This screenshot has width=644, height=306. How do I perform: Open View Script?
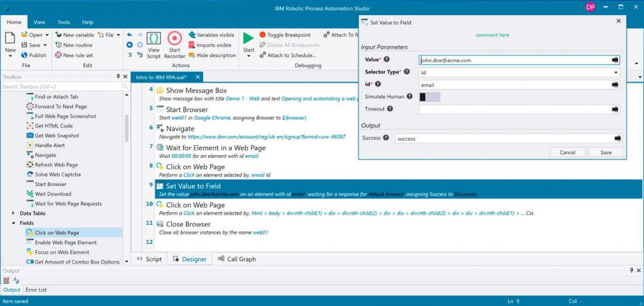[x=153, y=45]
